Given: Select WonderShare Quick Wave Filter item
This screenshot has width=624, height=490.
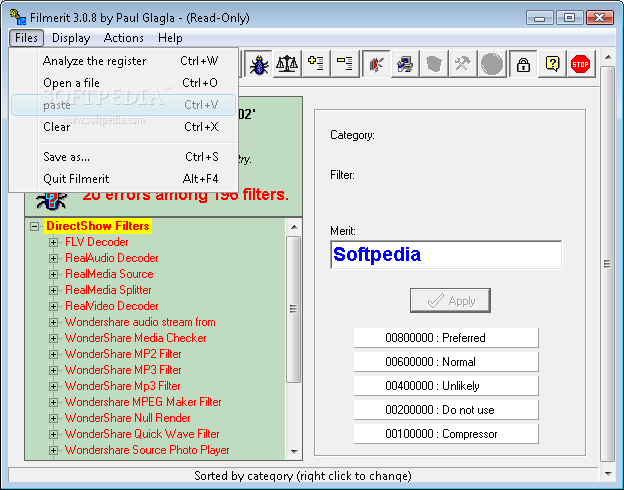Looking at the screenshot, I should tap(142, 434).
